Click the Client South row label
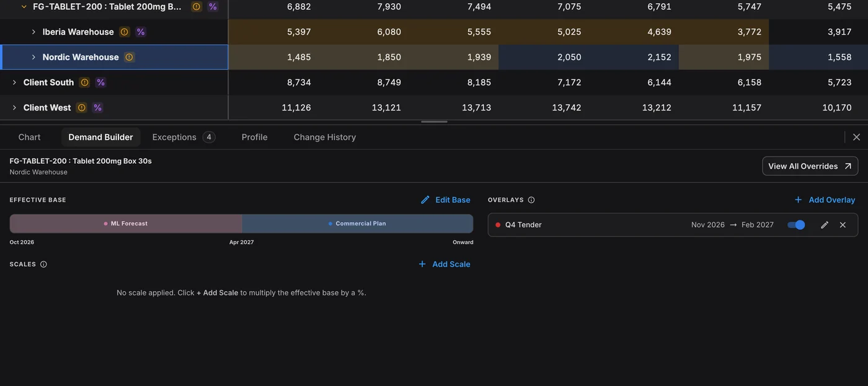Screen dimensions: 868x386 (48, 83)
